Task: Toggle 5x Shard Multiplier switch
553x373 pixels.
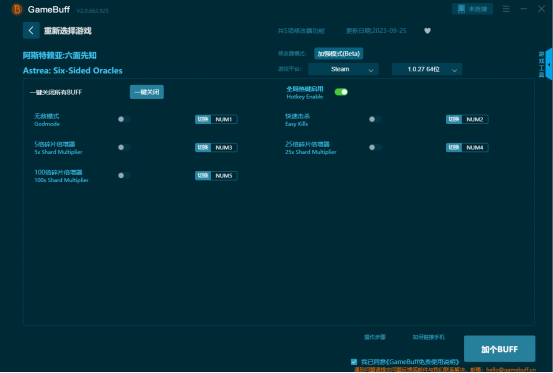Action: pyautogui.click(x=124, y=147)
